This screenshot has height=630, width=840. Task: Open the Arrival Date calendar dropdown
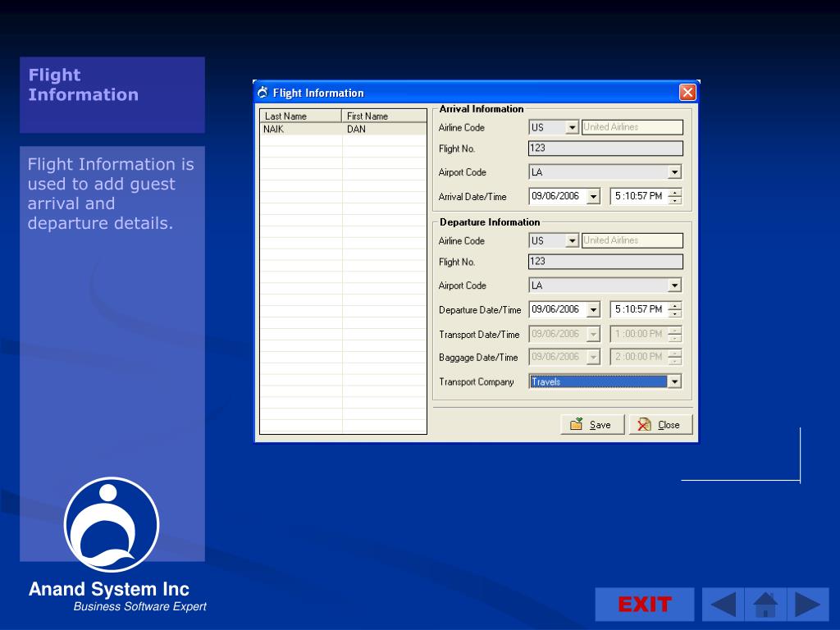tap(593, 197)
